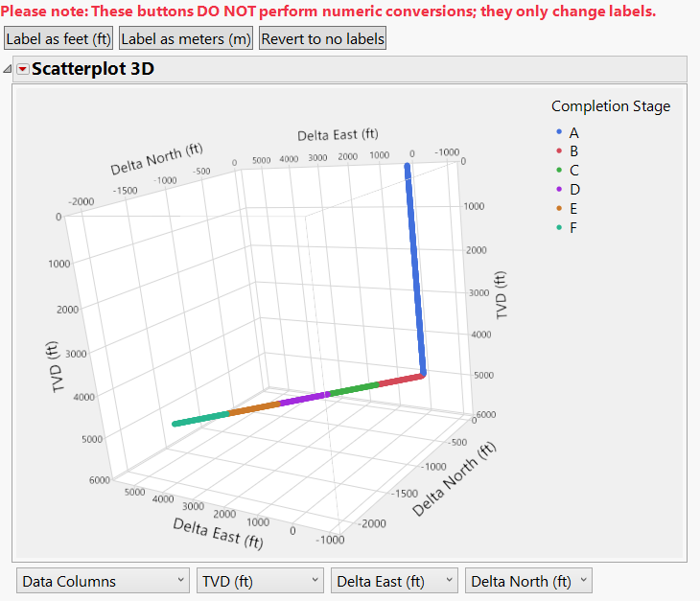Viewport: 700px width, 601px height.
Task: Click the blue legend marker for stage A
Action: 559,131
